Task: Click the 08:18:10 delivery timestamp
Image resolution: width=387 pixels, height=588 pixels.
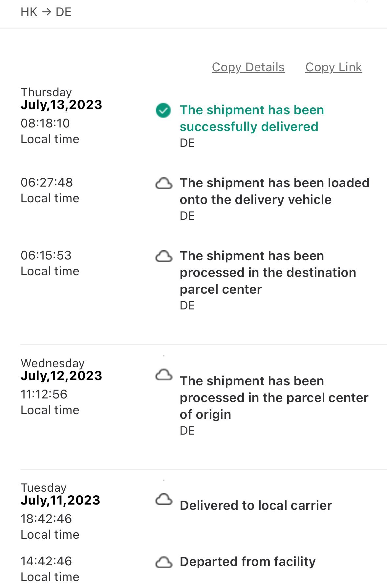Action: pyautogui.click(x=45, y=124)
